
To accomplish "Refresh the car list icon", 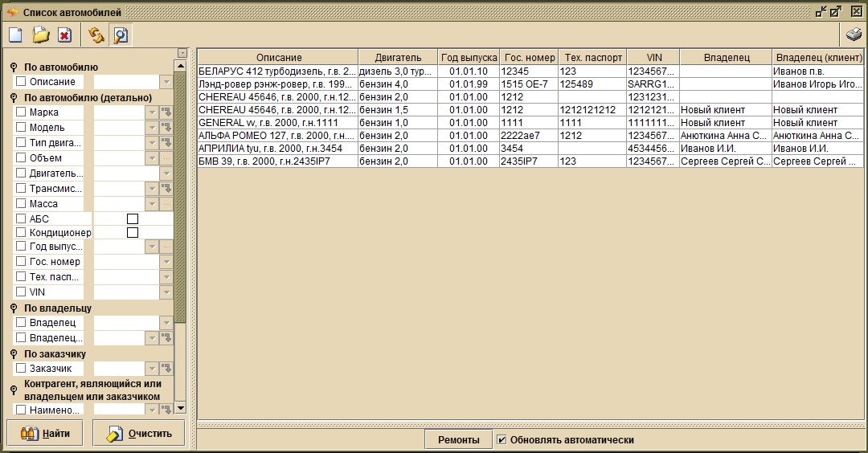I will (96, 35).
